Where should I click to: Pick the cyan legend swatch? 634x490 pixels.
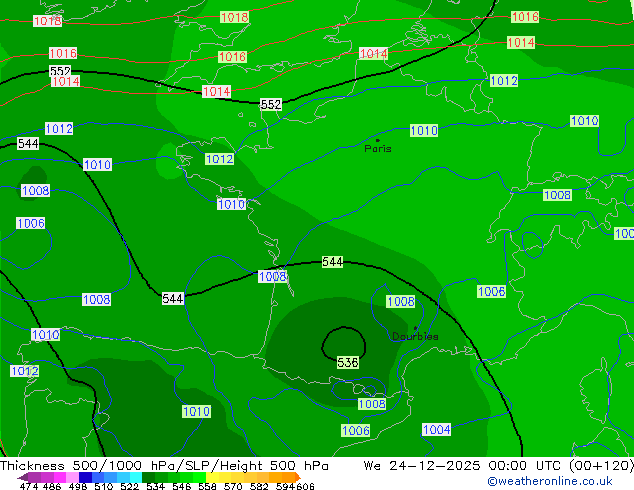coord(136,477)
